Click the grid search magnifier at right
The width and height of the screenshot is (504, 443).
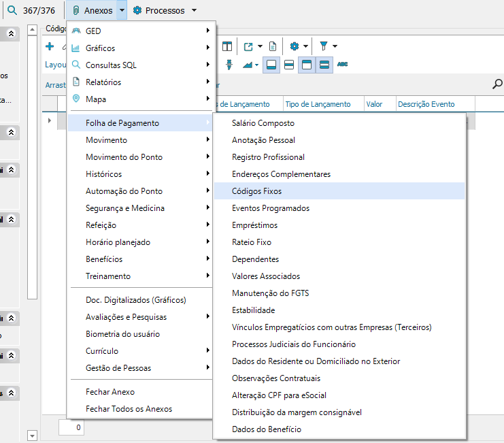pos(497,84)
